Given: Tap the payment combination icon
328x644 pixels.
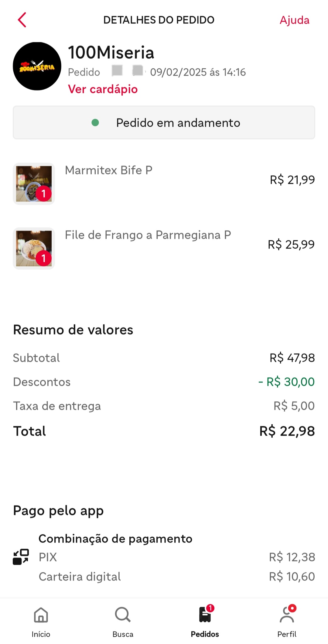Looking at the screenshot, I should coord(21,557).
